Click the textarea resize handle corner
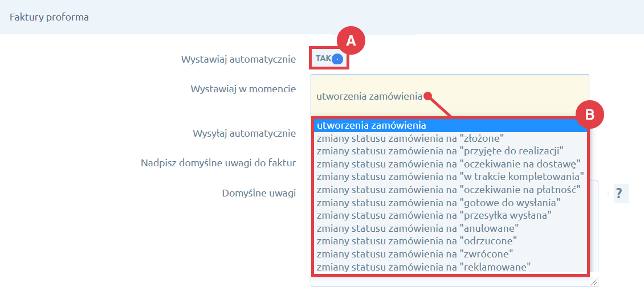This screenshot has width=644, height=299. 594,282
